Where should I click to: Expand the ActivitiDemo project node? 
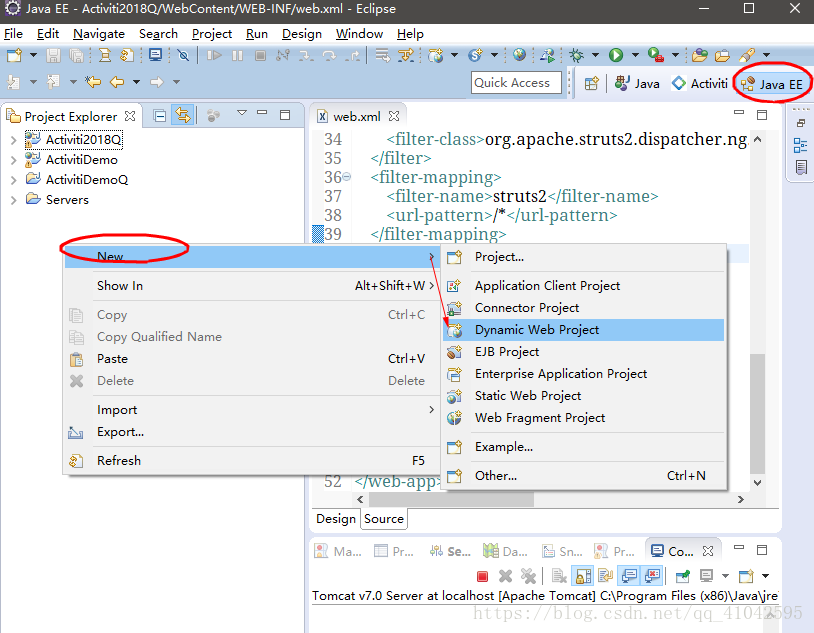[13, 160]
